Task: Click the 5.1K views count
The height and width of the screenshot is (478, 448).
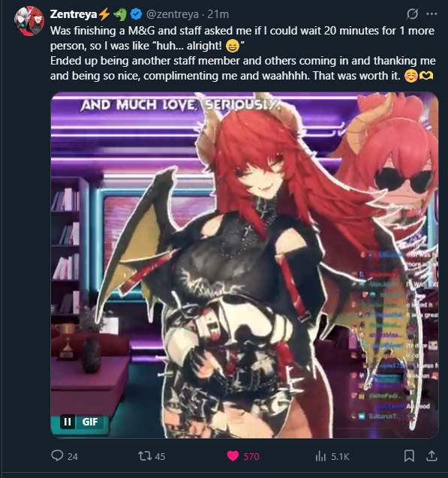Action: (x=340, y=456)
